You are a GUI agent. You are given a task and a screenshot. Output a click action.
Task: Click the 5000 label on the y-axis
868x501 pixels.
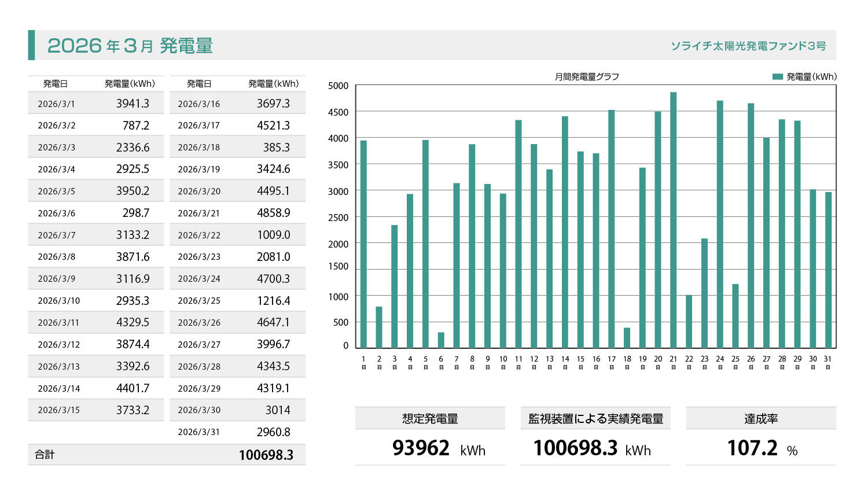tap(339, 86)
